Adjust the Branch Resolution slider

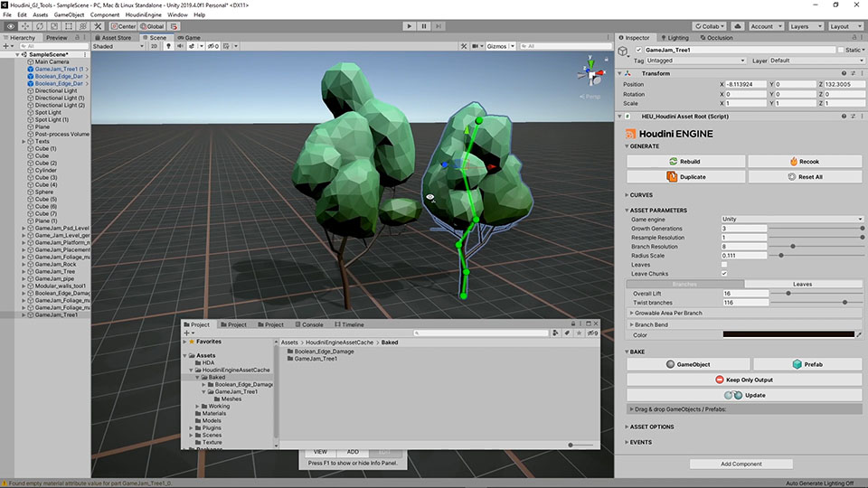tap(816, 246)
